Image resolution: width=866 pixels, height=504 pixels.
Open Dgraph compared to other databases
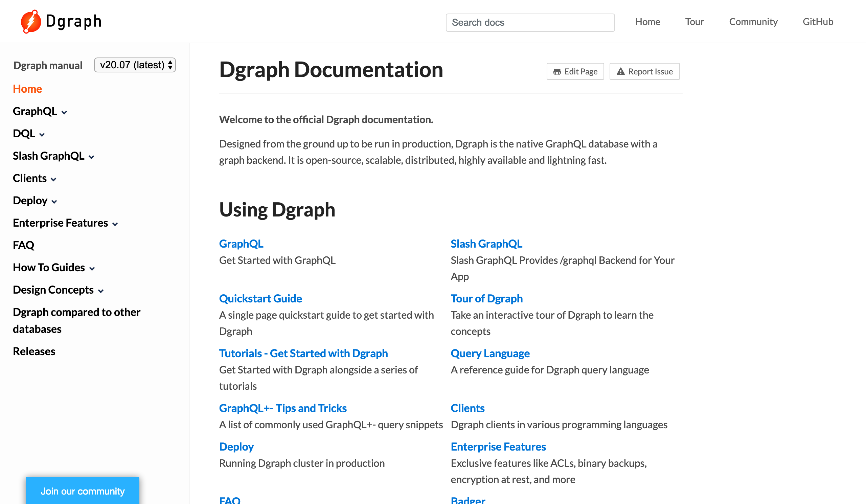pos(77,321)
